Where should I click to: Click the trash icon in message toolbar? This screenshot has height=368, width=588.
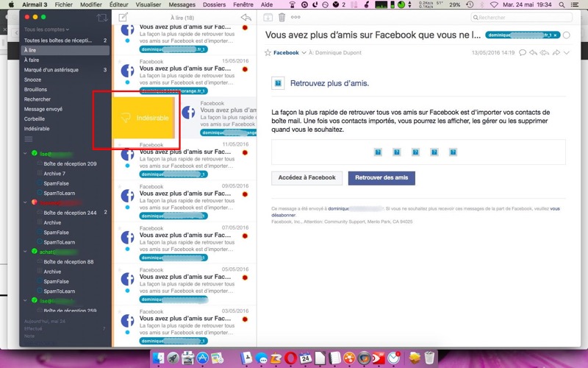[283, 16]
